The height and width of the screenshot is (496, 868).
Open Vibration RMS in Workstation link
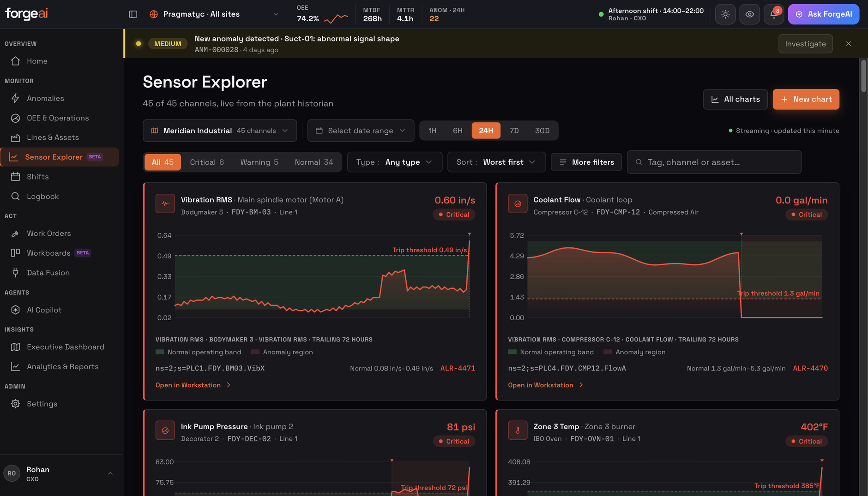coord(193,385)
